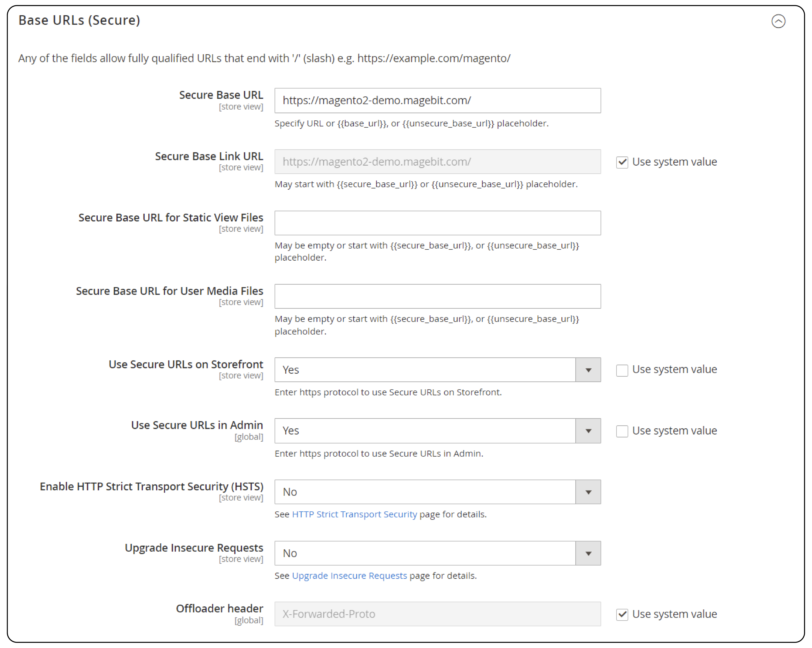Click 'Enter https protocol' note for Admin

tap(379, 454)
